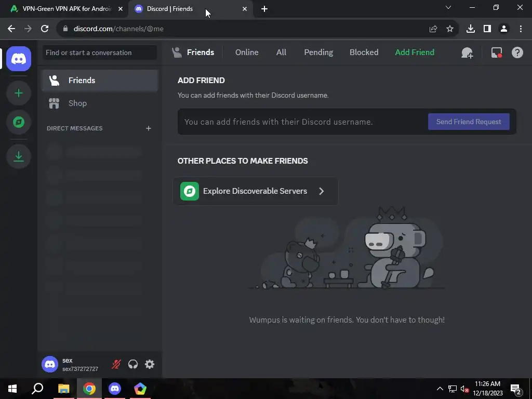The image size is (532, 399).
Task: Open User Settings gear icon
Action: 150,364
